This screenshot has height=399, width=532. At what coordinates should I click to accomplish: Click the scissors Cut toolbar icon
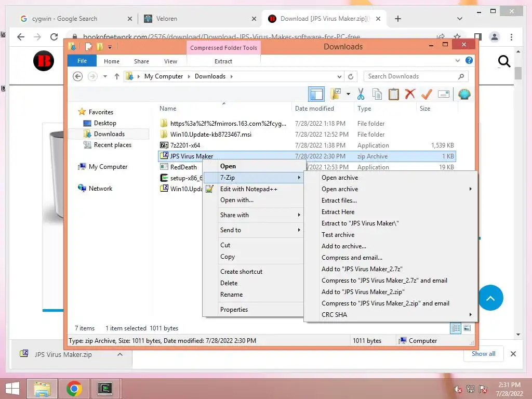click(361, 94)
